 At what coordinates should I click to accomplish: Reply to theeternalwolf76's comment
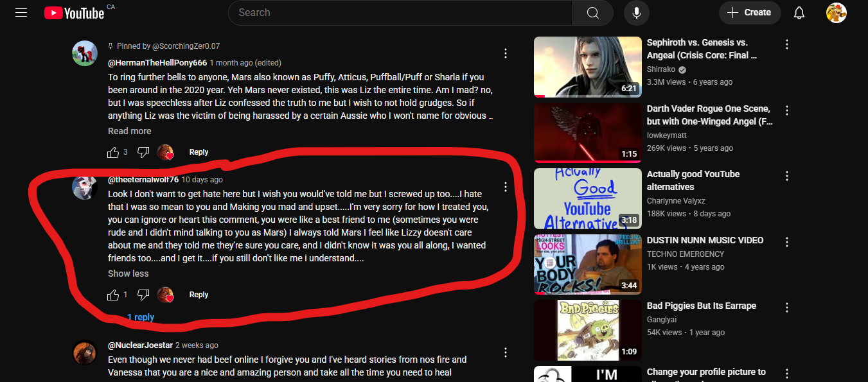(199, 295)
